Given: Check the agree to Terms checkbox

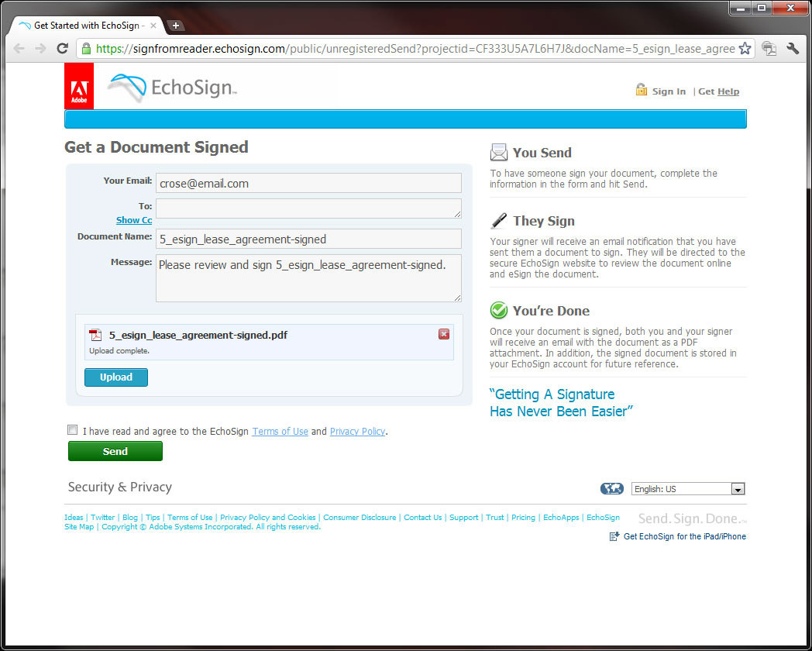Looking at the screenshot, I should [73, 430].
